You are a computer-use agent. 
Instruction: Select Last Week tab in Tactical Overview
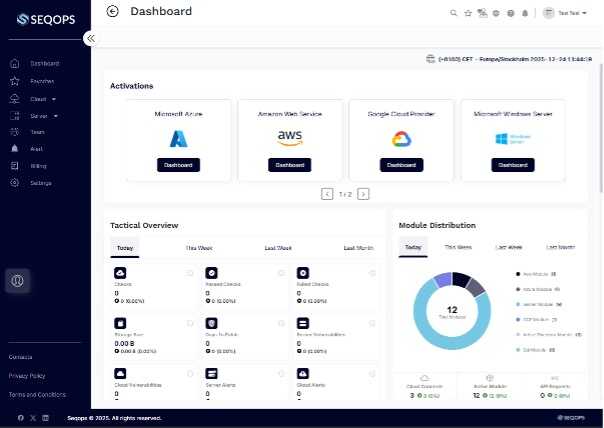[x=278, y=248]
